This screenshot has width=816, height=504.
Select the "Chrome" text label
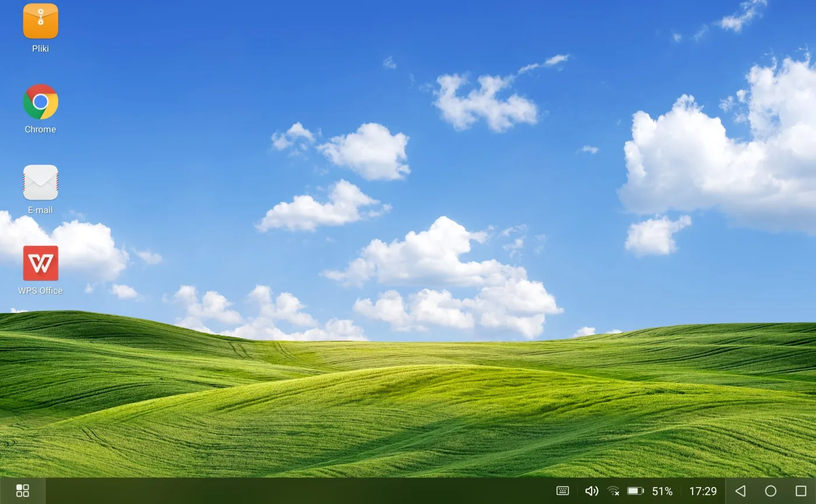coord(40,129)
